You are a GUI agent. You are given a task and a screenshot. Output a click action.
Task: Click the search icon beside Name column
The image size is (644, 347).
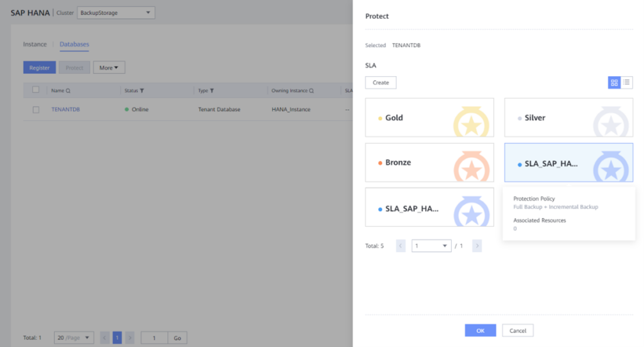pos(69,91)
